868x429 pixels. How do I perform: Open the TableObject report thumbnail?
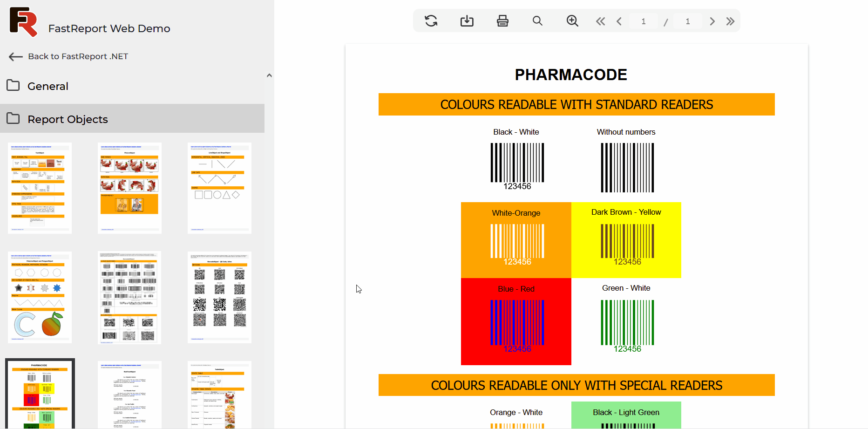pyautogui.click(x=219, y=395)
